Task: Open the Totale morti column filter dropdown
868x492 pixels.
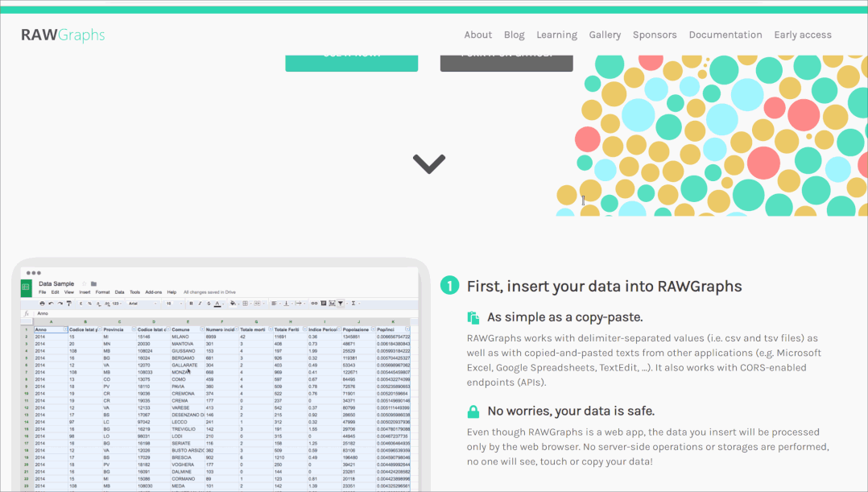Action: [271, 329]
